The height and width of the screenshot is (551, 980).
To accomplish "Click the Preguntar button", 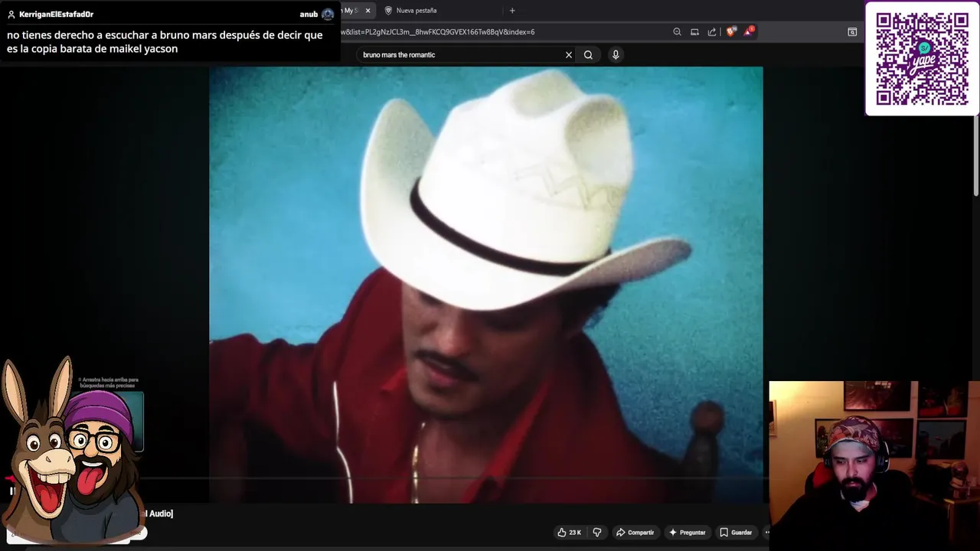I will coord(687,533).
